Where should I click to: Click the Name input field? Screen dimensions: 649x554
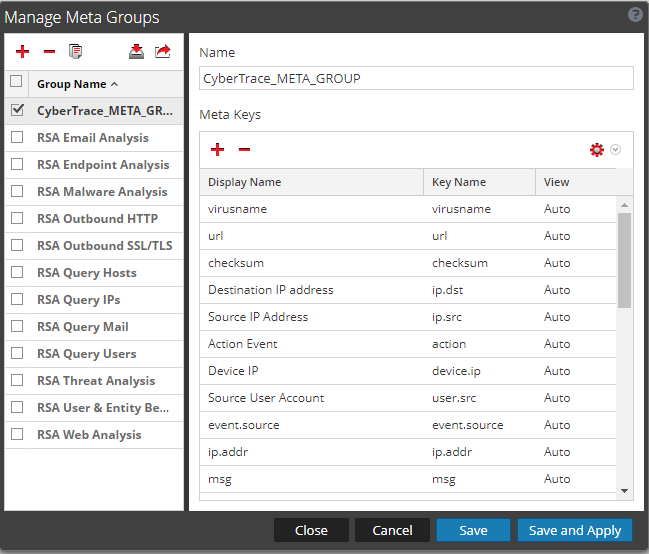click(416, 78)
